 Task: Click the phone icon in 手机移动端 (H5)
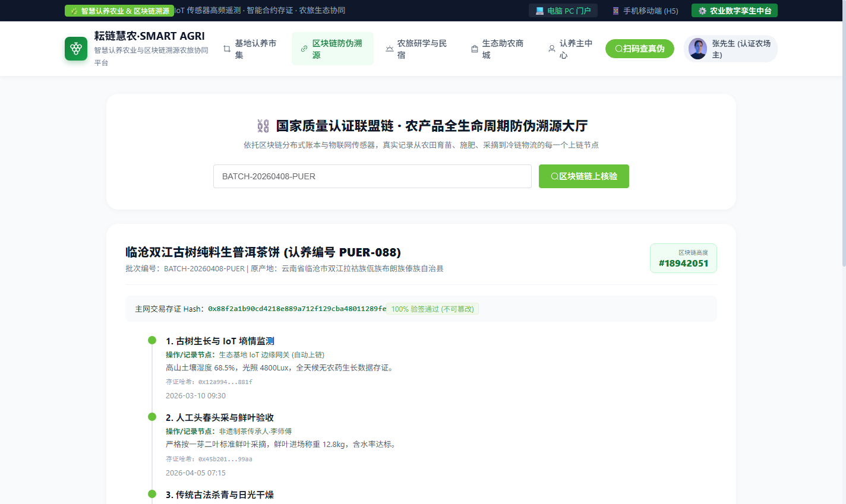pos(615,11)
